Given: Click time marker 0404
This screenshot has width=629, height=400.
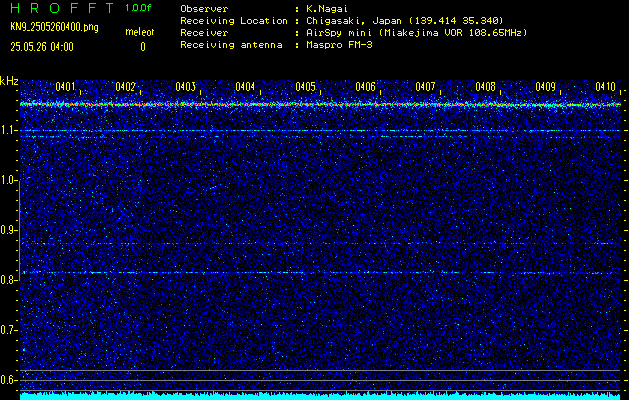Looking at the screenshot, I should (245, 87).
